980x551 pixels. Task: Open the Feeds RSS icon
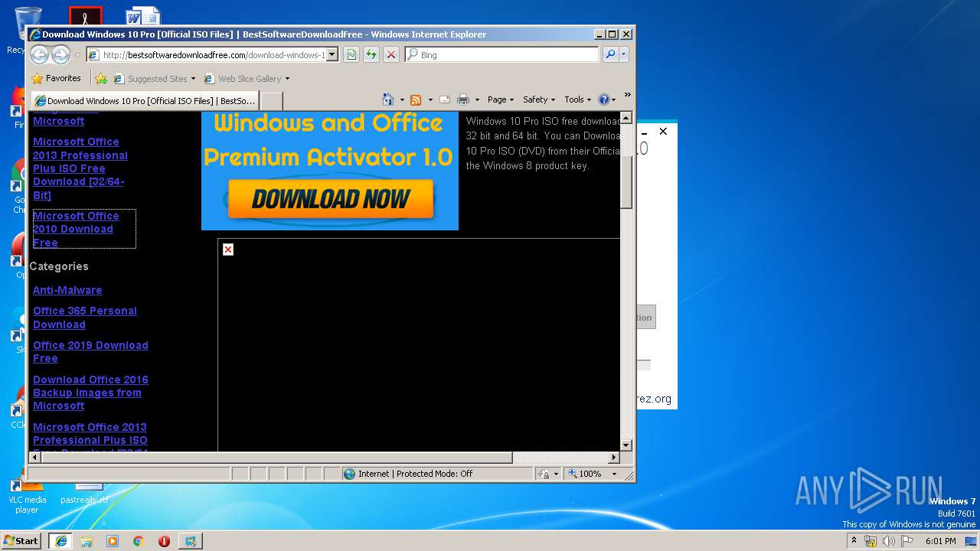[416, 99]
